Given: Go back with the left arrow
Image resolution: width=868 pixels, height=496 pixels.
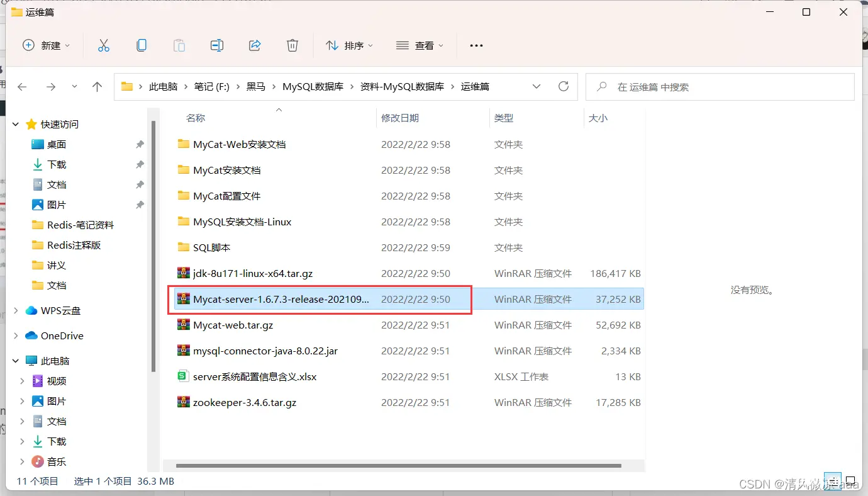Looking at the screenshot, I should [x=23, y=87].
